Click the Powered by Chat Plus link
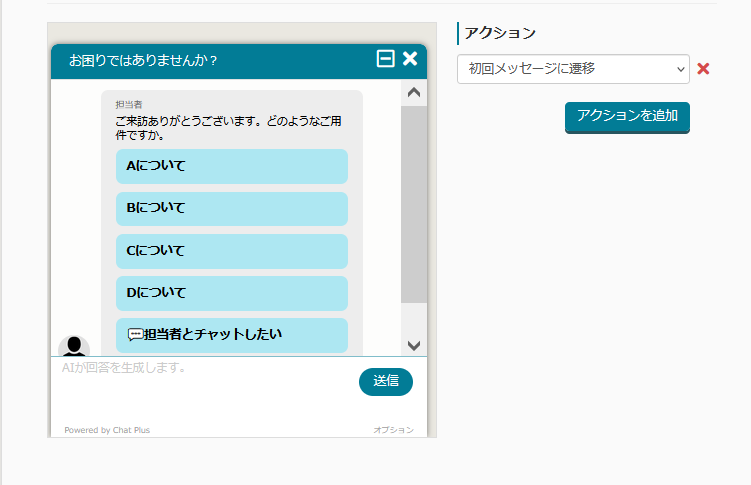Viewport: 751px width, 485px height. [x=107, y=430]
